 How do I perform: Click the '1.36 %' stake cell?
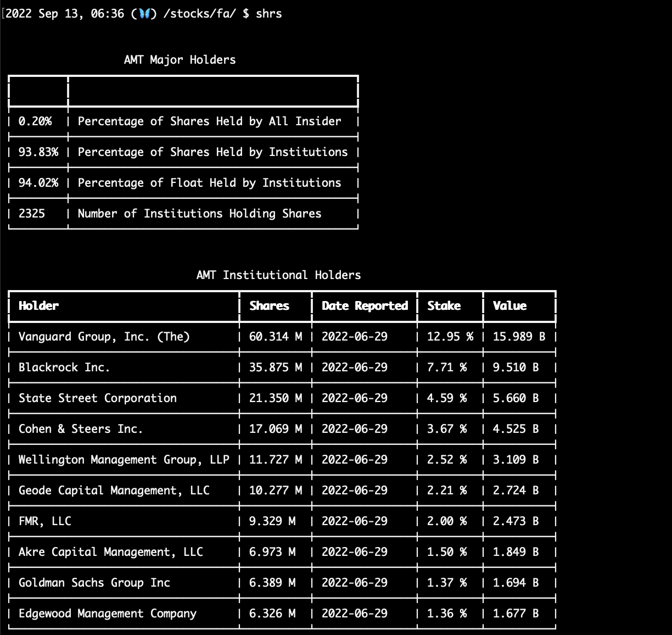point(447,614)
